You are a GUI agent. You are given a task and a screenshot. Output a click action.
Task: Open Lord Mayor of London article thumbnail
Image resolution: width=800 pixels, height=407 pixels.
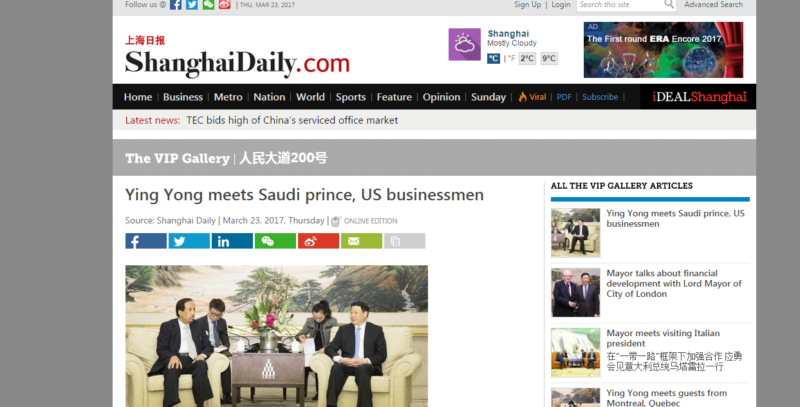click(576, 293)
